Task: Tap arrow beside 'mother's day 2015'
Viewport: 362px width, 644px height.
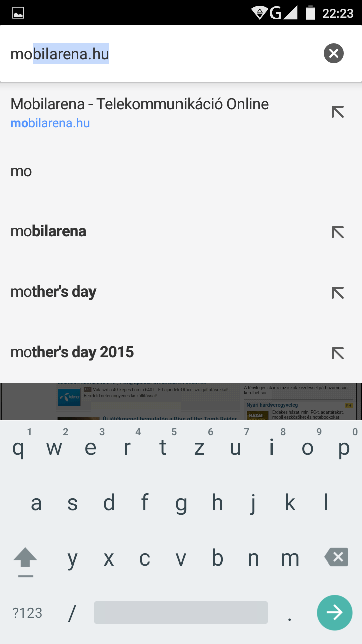Action: 337,353
